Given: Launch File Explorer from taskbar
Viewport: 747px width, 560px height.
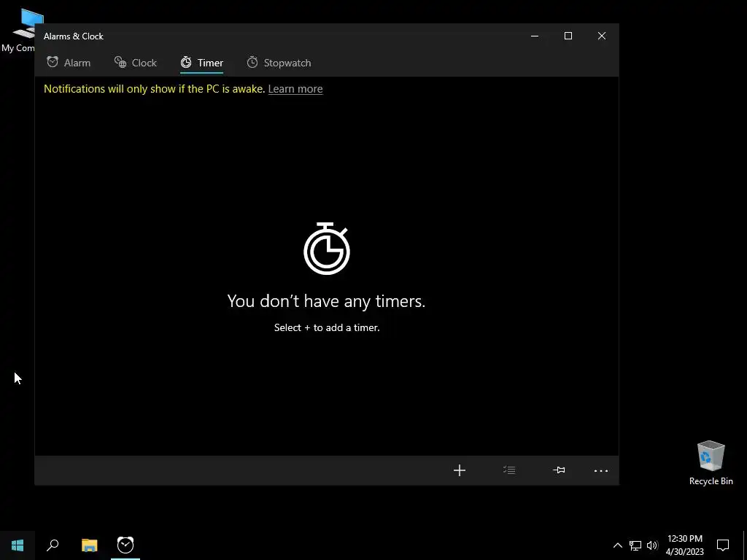Looking at the screenshot, I should (89, 545).
